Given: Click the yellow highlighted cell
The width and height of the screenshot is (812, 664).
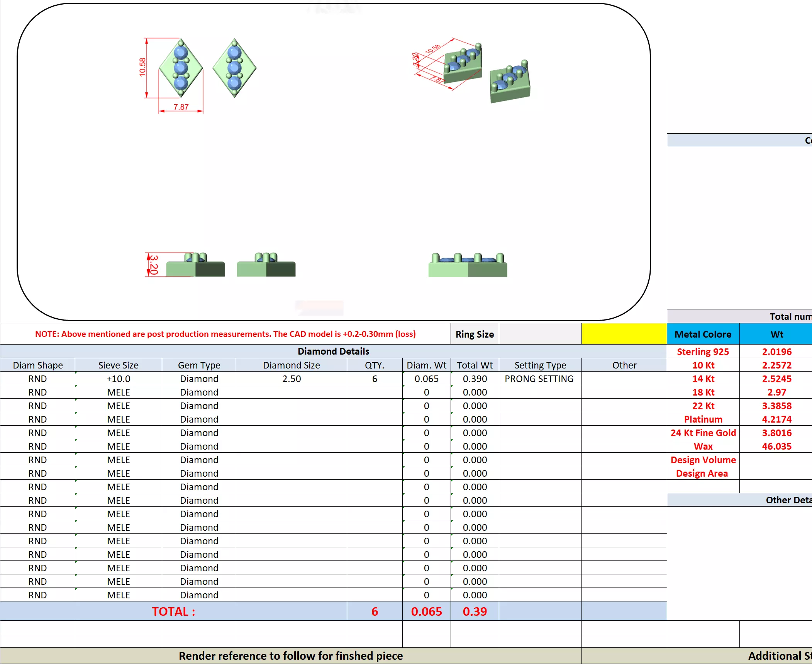Looking at the screenshot, I should click(x=624, y=334).
